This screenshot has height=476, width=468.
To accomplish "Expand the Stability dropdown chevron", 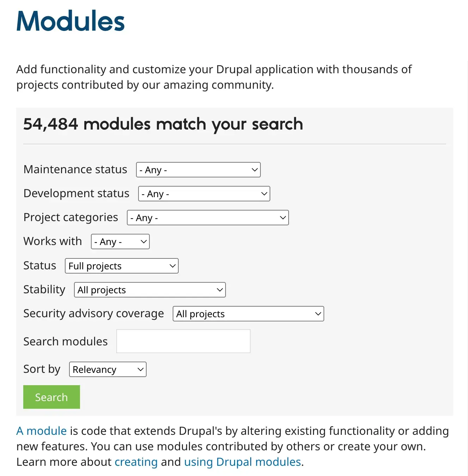I will pyautogui.click(x=219, y=290).
